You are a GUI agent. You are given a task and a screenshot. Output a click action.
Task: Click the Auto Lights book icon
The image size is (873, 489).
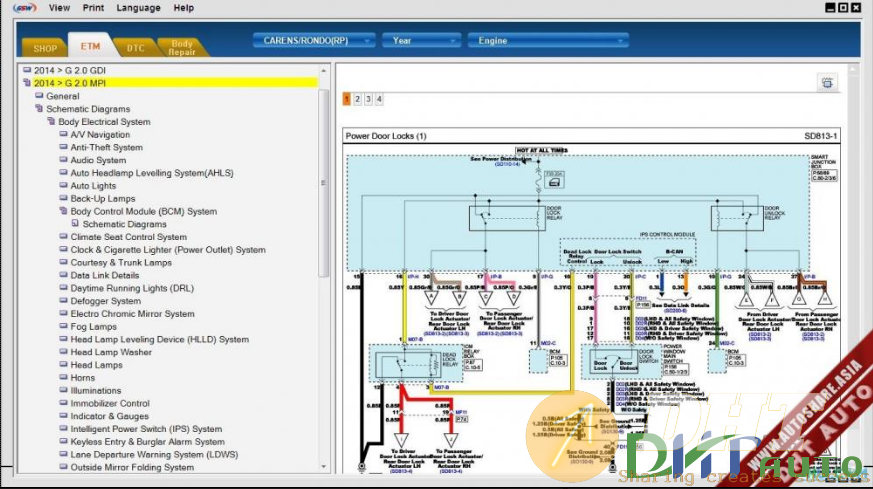[63, 185]
